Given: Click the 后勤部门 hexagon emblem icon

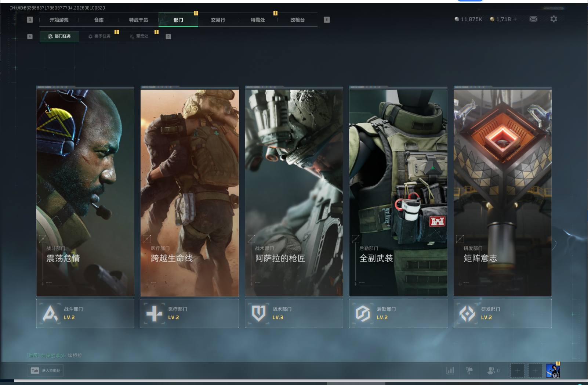Looking at the screenshot, I should (363, 314).
